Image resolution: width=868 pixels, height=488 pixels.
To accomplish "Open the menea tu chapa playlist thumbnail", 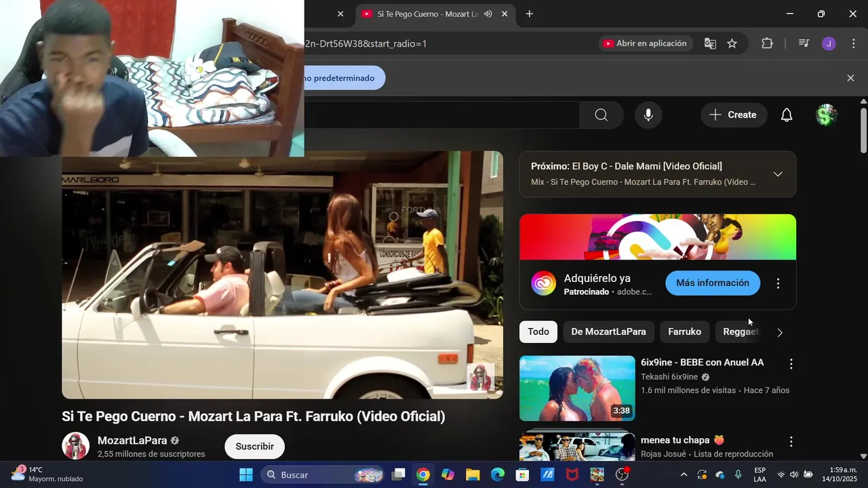I will pyautogui.click(x=577, y=445).
